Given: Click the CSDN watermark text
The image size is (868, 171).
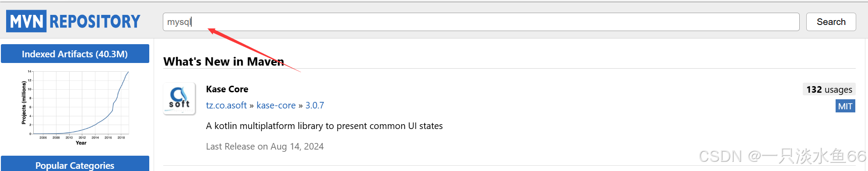Looking at the screenshot, I should [783, 156].
